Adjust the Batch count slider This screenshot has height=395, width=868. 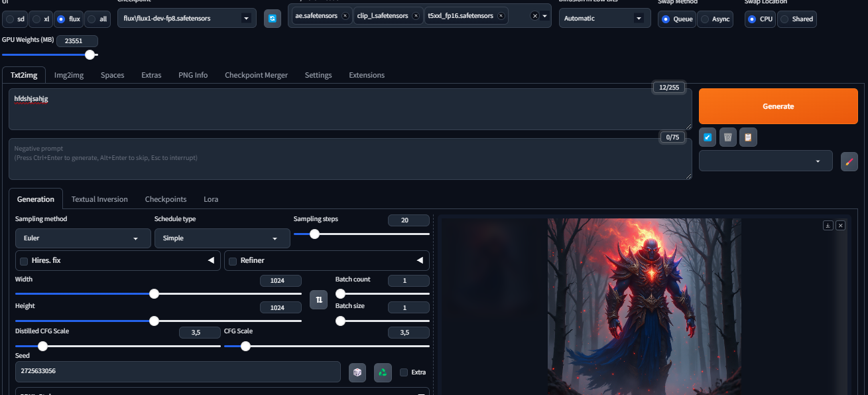click(383, 293)
